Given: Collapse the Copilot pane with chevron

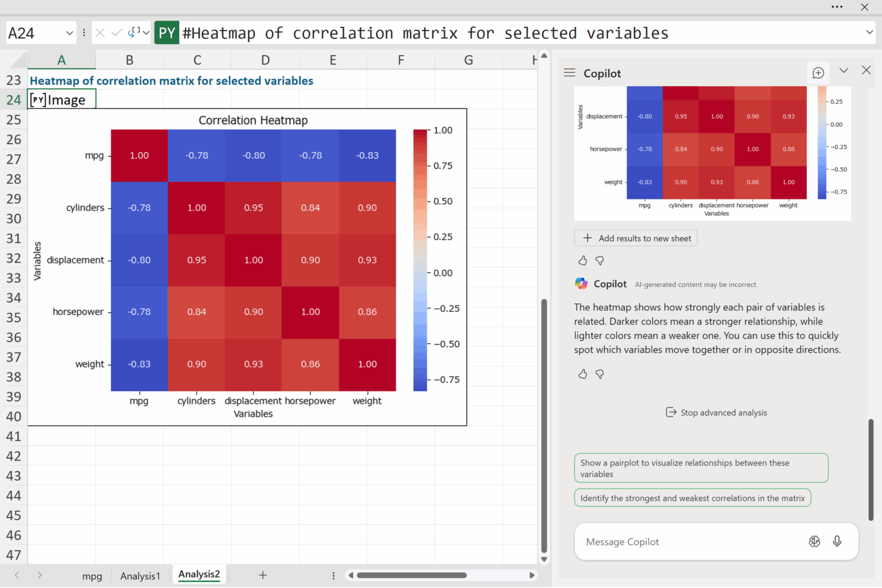Looking at the screenshot, I should point(844,71).
